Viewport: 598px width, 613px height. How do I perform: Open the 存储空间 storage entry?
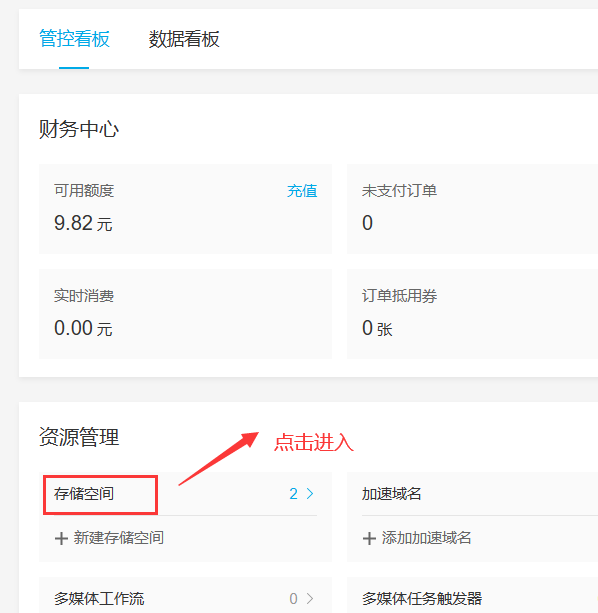click(84, 494)
